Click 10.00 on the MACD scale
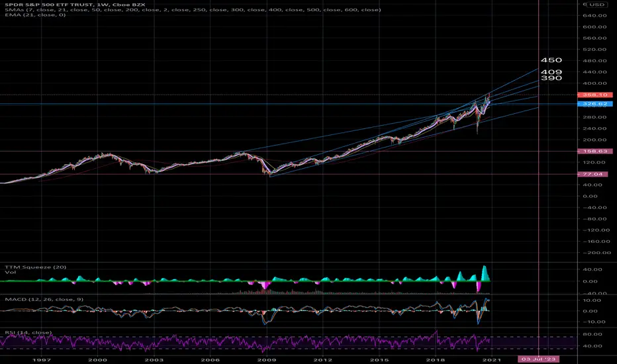This screenshot has width=617, height=364. 592,300
